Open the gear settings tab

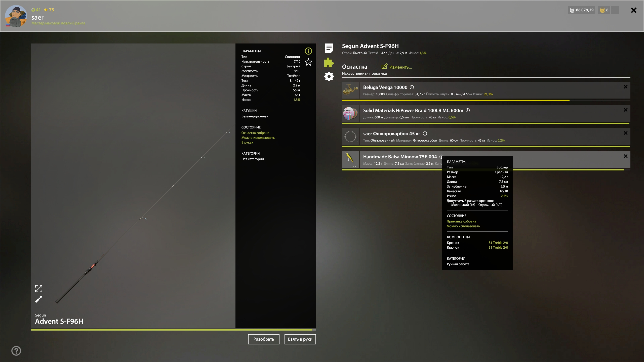[x=329, y=76]
